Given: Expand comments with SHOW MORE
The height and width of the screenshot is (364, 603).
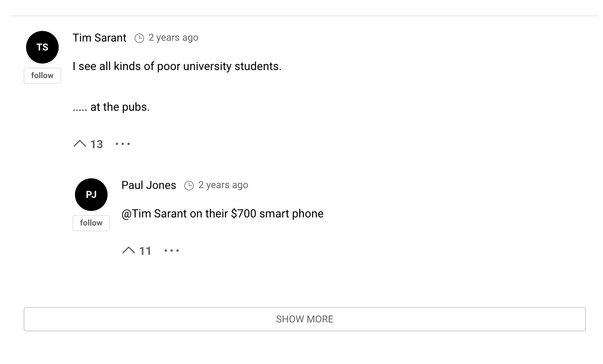Looking at the screenshot, I should coord(304,319).
